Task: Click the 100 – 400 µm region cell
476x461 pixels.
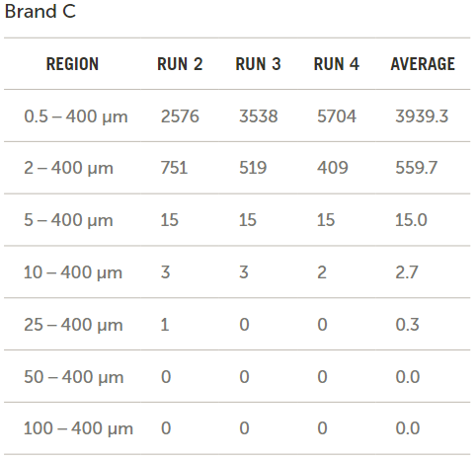Action: [x=78, y=428]
